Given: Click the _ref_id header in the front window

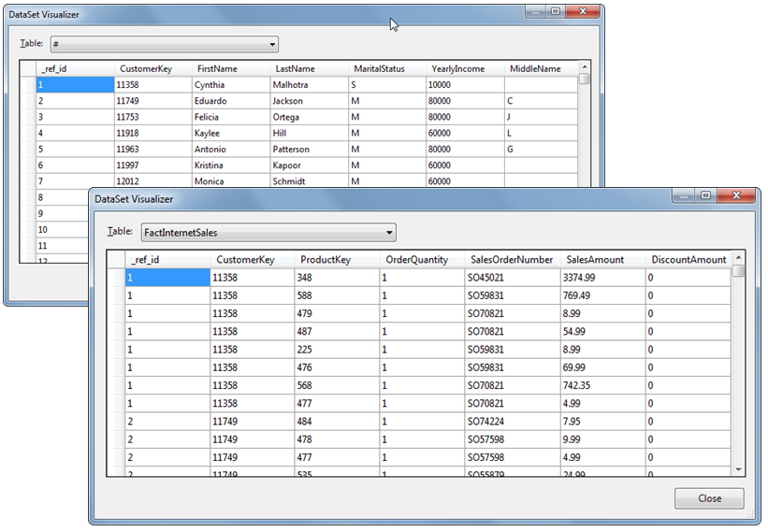Looking at the screenshot, I should pos(167,260).
